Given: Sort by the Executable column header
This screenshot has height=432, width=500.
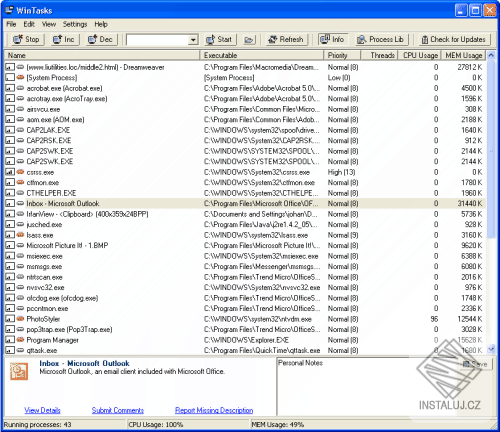Looking at the screenshot, I should pos(262,55).
